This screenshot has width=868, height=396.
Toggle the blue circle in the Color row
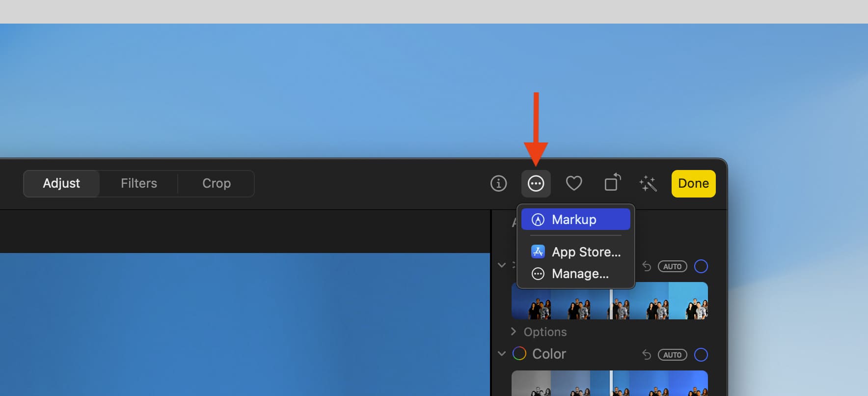tap(701, 355)
